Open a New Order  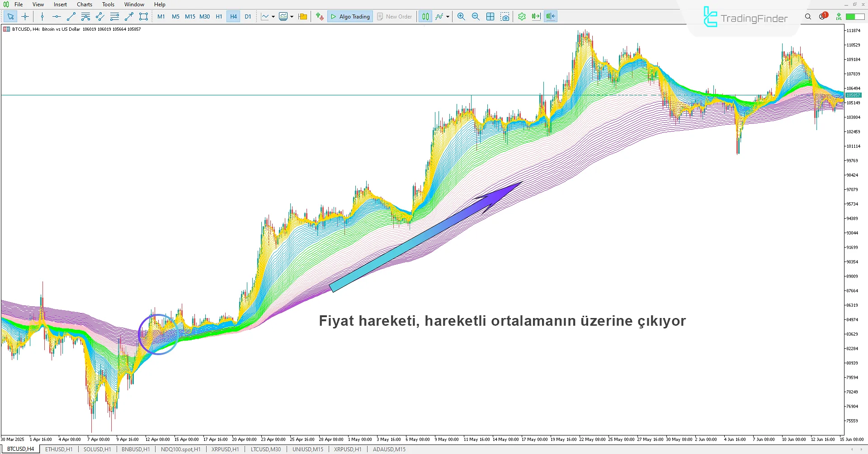coord(394,16)
